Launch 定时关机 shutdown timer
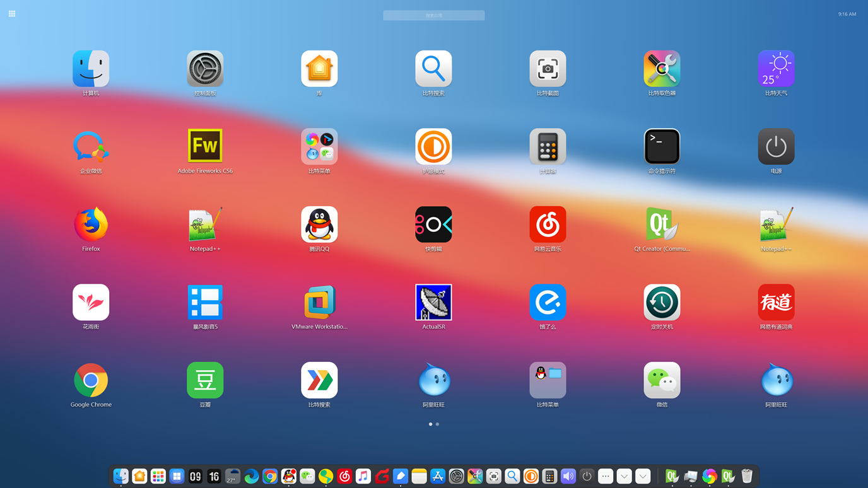Screen dimensions: 868x488 (662, 303)
